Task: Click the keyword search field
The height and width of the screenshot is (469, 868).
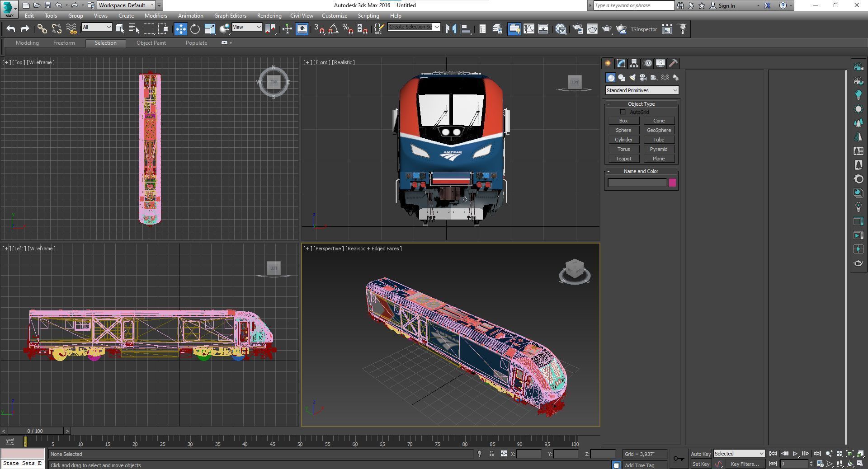Action: (x=634, y=5)
